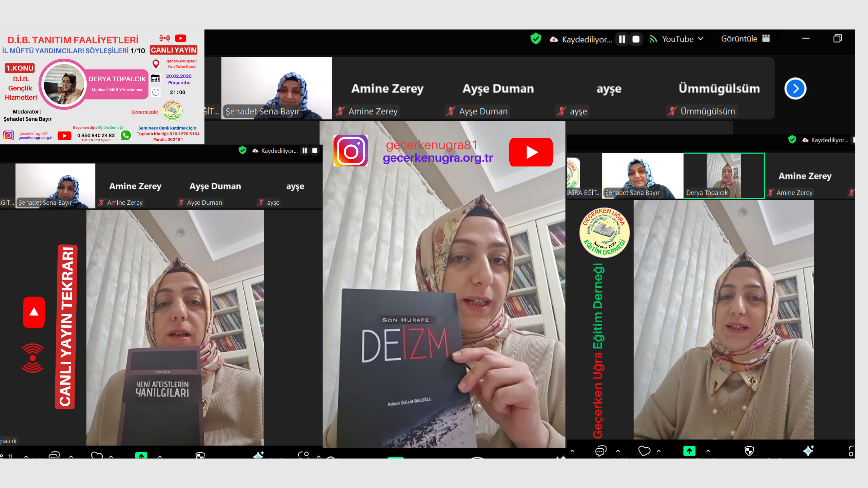Click green encryption shield beside YouTube indicator
Image resolution: width=868 pixels, height=488 pixels.
536,39
